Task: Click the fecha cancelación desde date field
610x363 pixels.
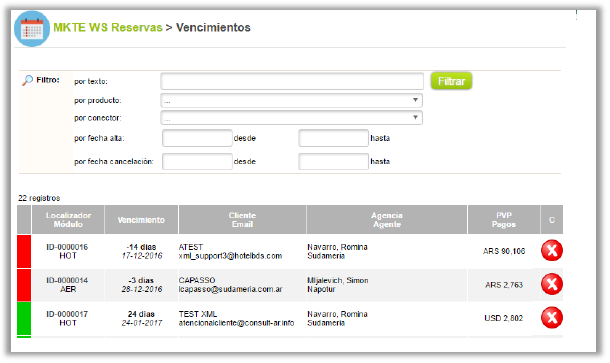Action: pyautogui.click(x=197, y=161)
